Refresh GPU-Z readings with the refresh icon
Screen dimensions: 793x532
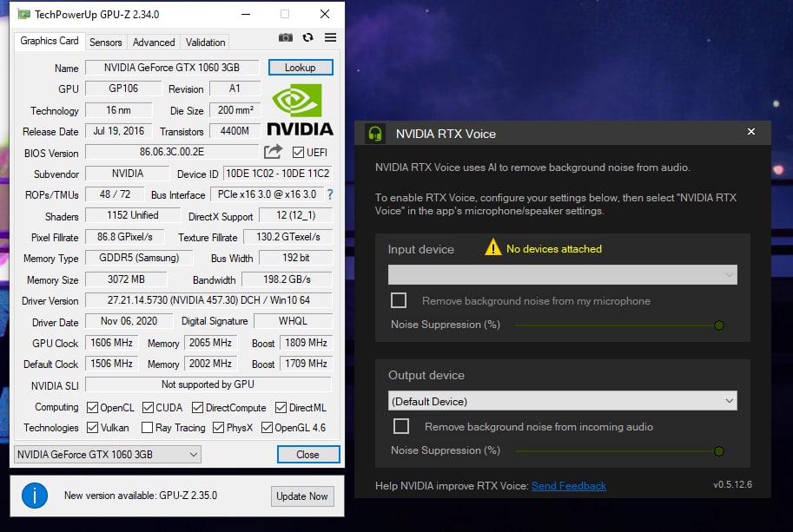308,37
